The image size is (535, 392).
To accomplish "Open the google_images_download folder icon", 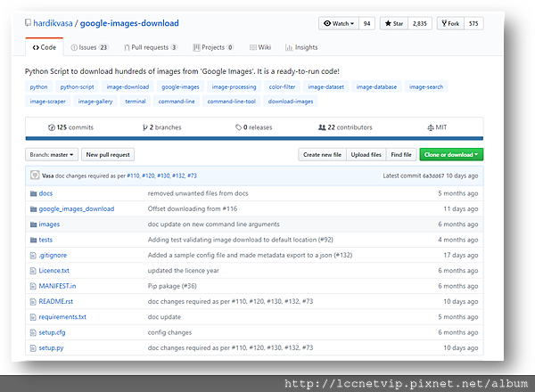I will (x=33, y=209).
